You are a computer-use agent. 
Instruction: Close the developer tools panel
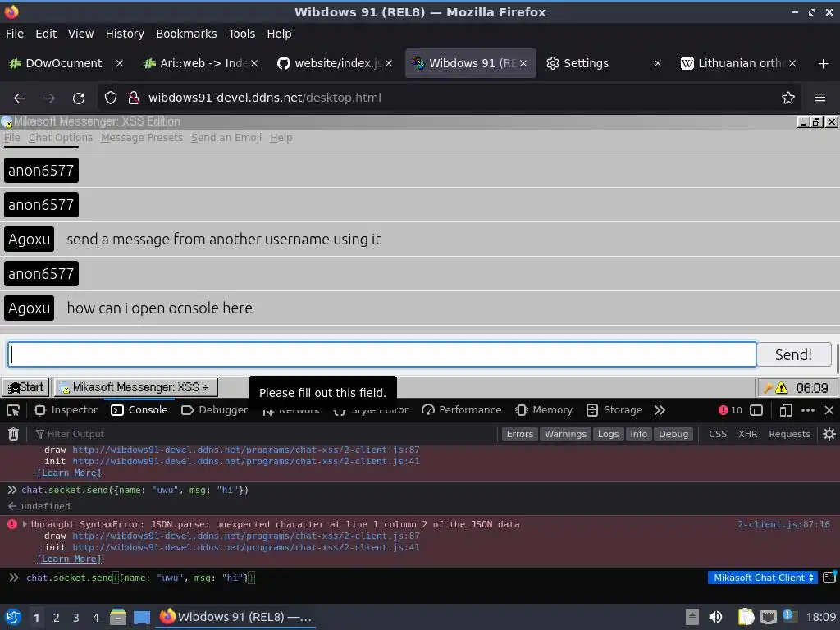829,410
